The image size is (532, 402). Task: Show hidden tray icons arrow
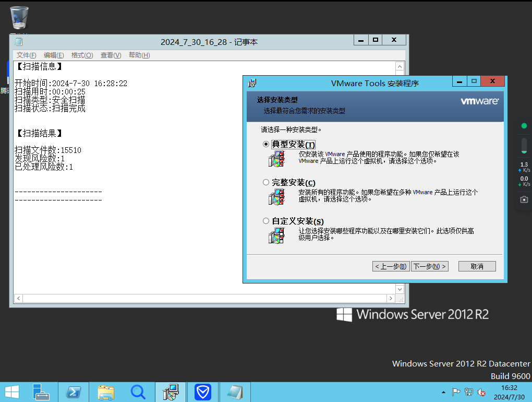pos(443,392)
